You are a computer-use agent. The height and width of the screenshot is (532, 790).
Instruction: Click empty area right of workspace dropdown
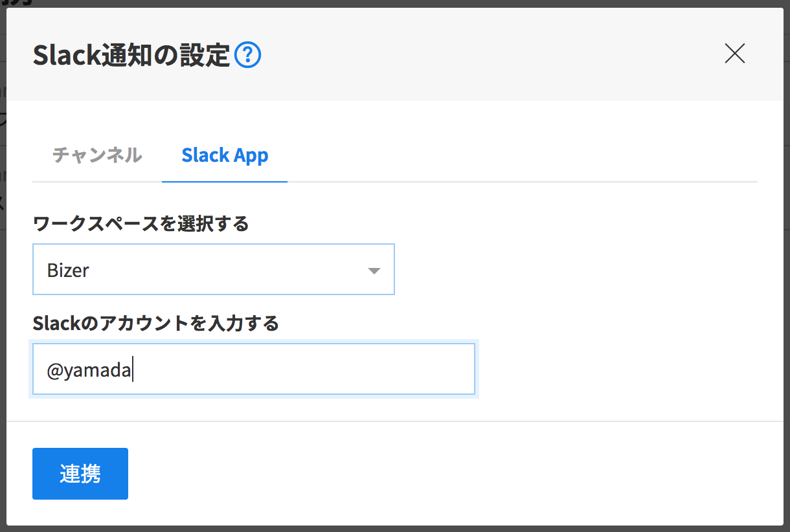tap(570, 269)
